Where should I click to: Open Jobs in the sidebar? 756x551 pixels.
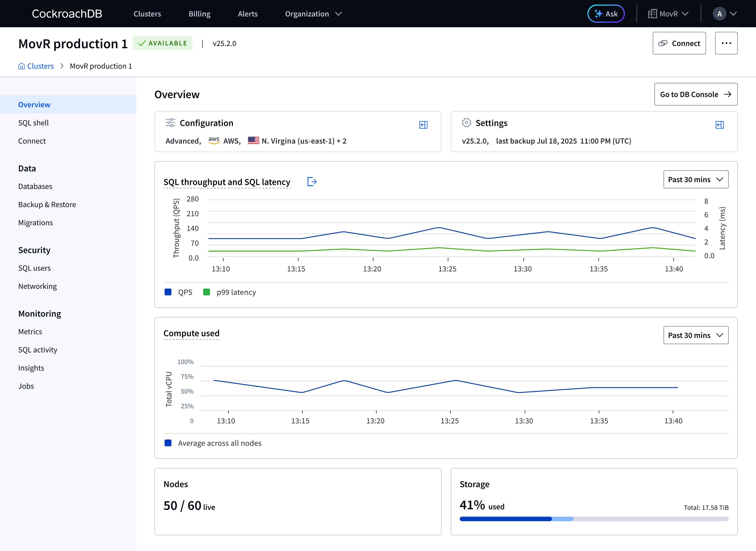coord(68,386)
